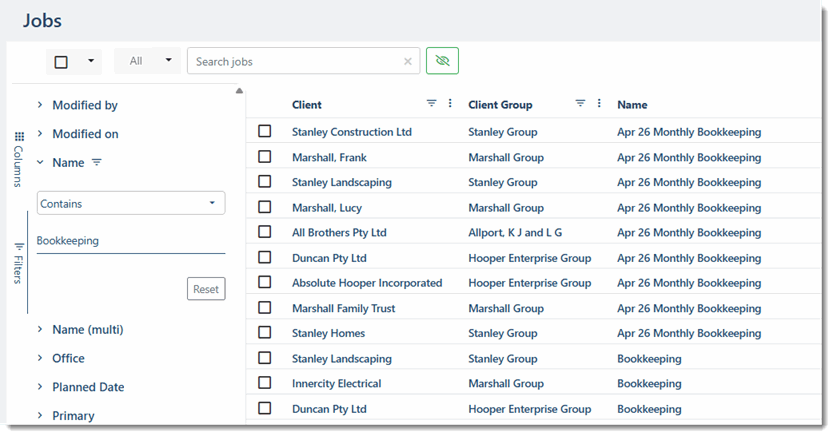The image size is (829, 432).
Task: Open client Innercity Electrical
Action: [336, 383]
